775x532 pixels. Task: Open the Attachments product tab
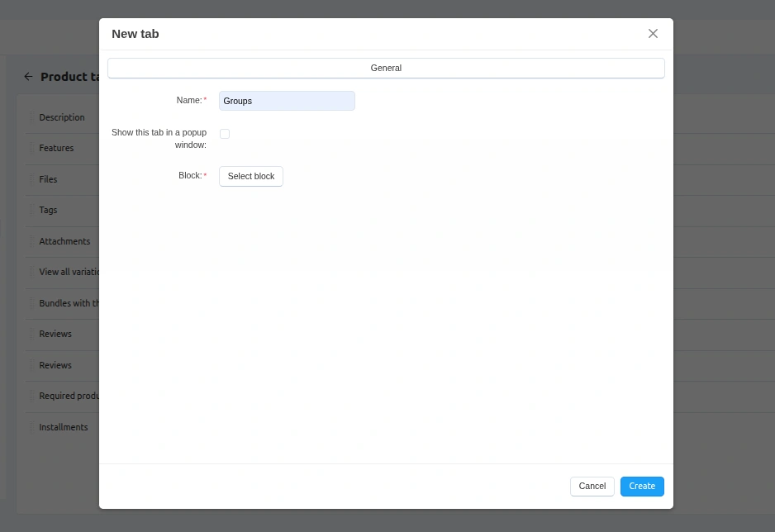pos(64,242)
